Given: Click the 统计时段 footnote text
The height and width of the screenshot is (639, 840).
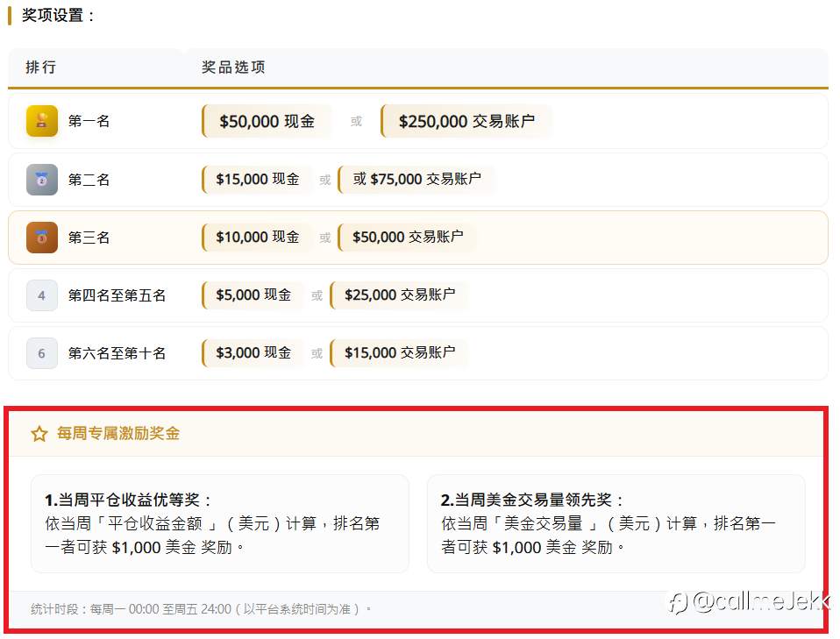Looking at the screenshot, I should click(201, 609).
